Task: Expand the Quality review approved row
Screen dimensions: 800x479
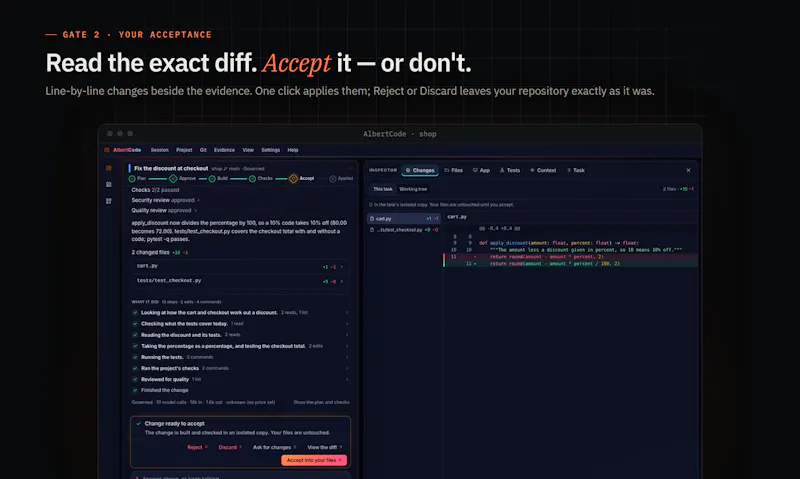Action: point(164,210)
